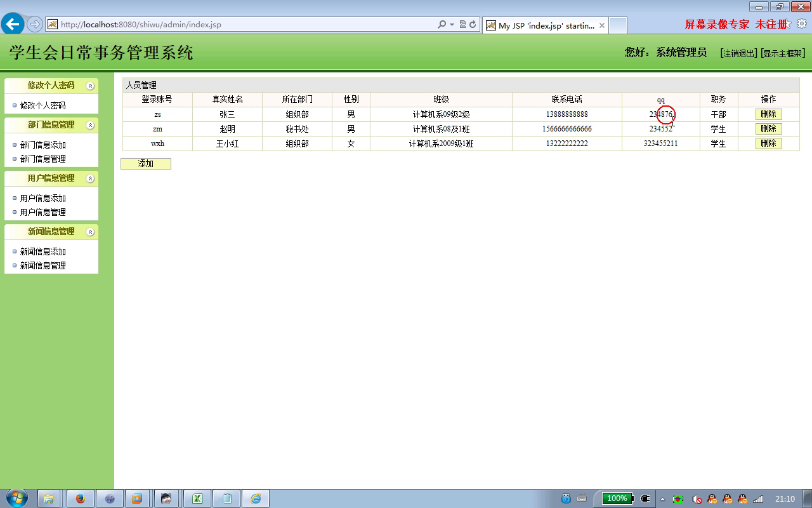Click the name cell 王小红
Screen dimensions: 812x508
(x=227, y=144)
